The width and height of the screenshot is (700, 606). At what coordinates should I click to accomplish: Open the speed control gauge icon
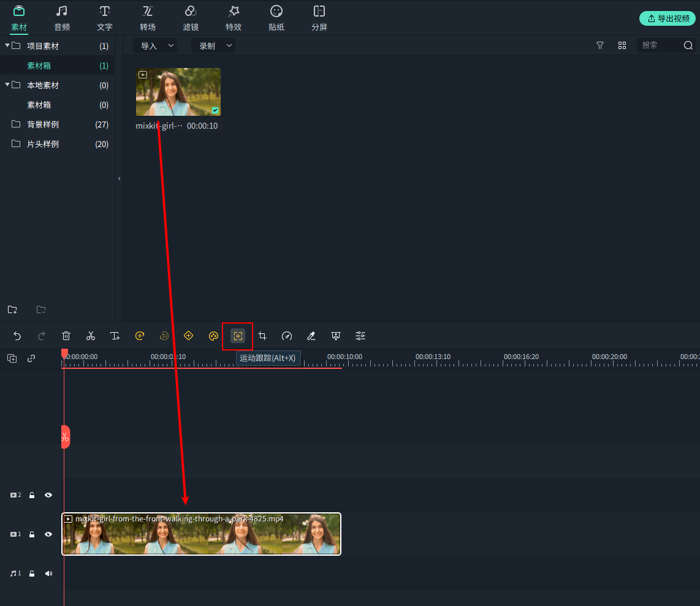[x=287, y=336]
